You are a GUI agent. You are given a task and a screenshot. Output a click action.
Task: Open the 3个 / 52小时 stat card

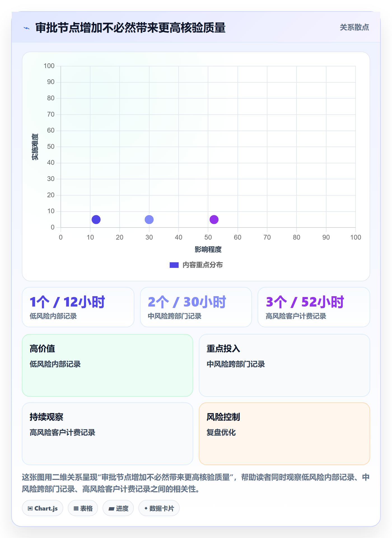[314, 307]
